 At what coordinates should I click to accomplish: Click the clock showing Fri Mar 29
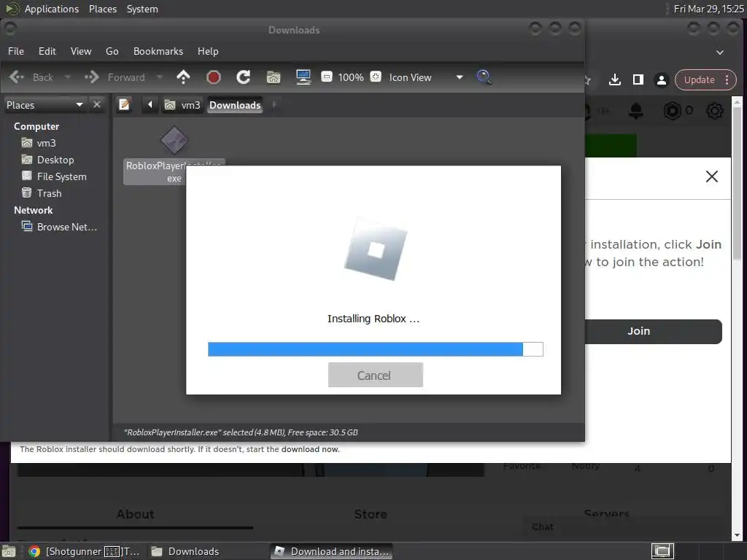click(x=709, y=9)
